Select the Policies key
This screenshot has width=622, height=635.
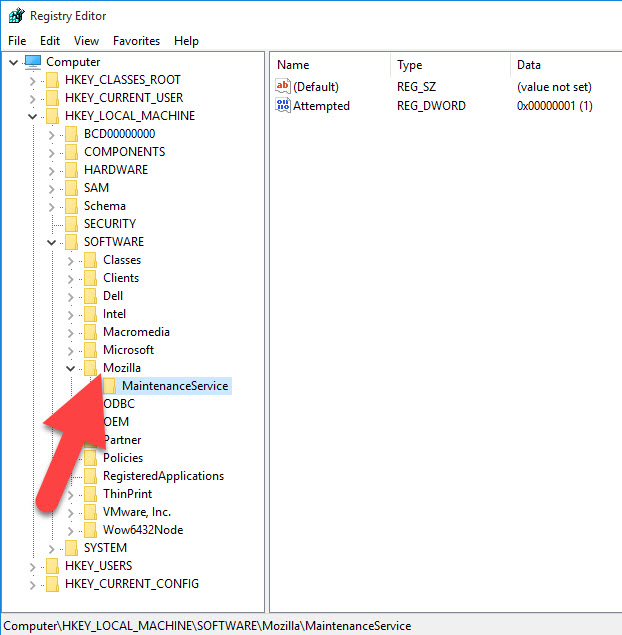pos(123,458)
